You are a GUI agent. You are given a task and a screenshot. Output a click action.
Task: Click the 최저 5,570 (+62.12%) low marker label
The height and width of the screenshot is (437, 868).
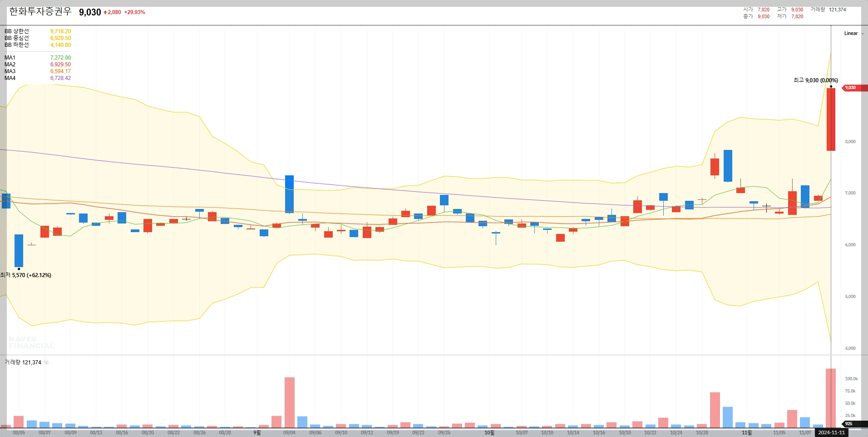coord(26,275)
